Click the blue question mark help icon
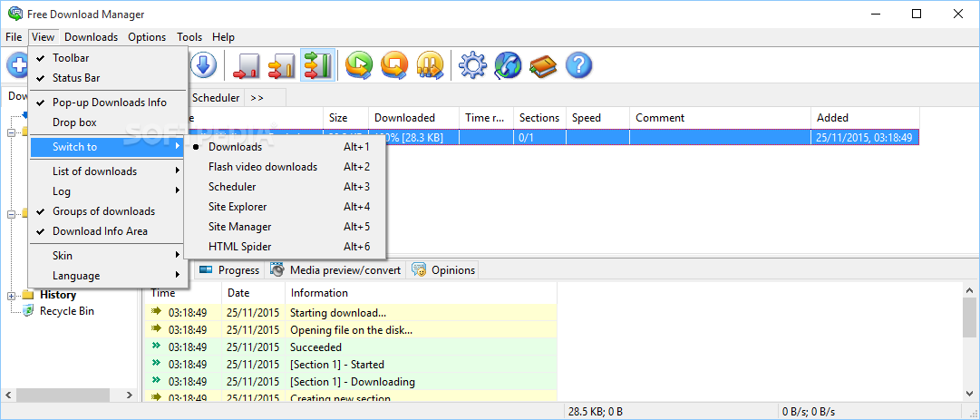Viewport: 980px width, 420px height. (578, 65)
